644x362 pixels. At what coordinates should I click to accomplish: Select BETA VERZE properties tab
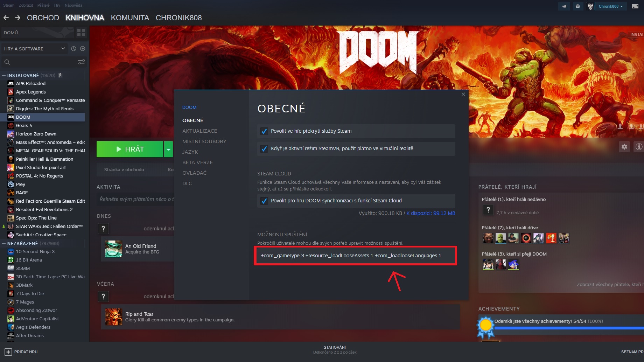(197, 162)
